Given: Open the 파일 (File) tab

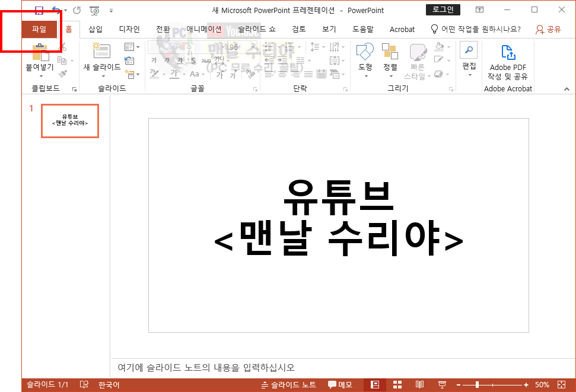Looking at the screenshot, I should click(39, 29).
